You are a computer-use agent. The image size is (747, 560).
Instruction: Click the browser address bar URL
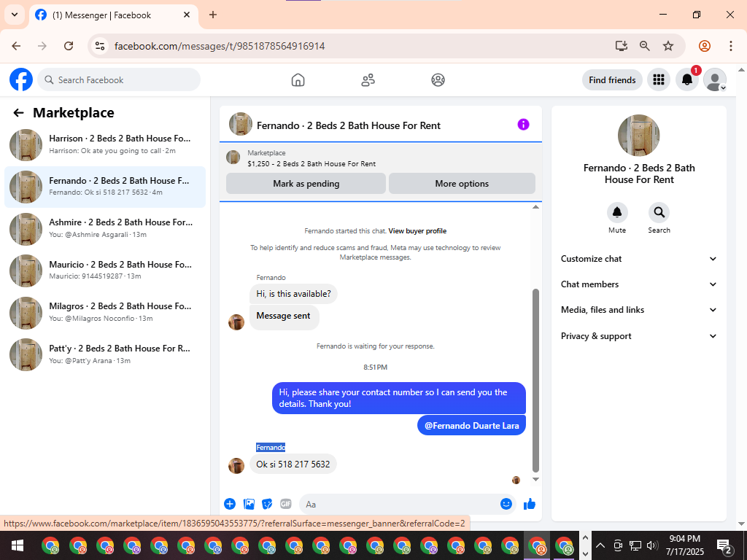[x=220, y=46]
